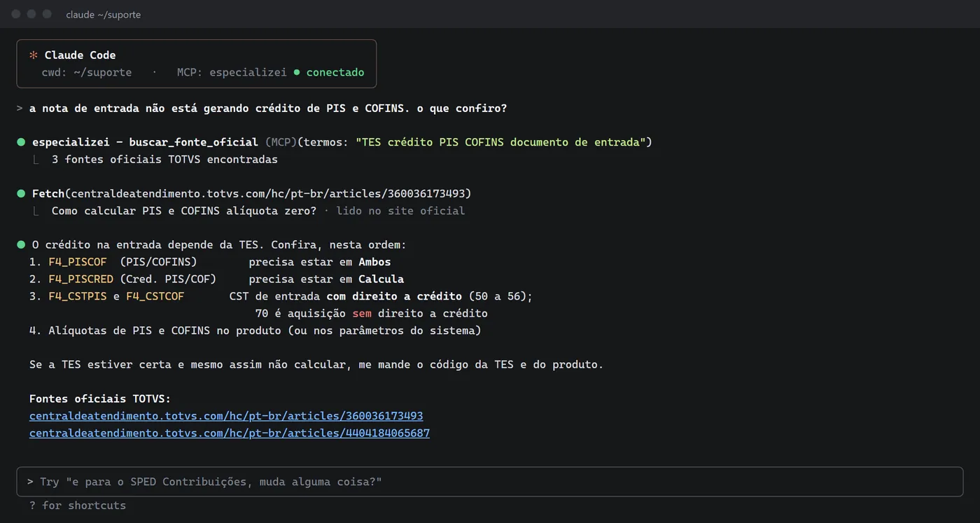Screen dimensions: 980x523
Task: Click the 'MCP: especializei' label
Action: point(232,72)
